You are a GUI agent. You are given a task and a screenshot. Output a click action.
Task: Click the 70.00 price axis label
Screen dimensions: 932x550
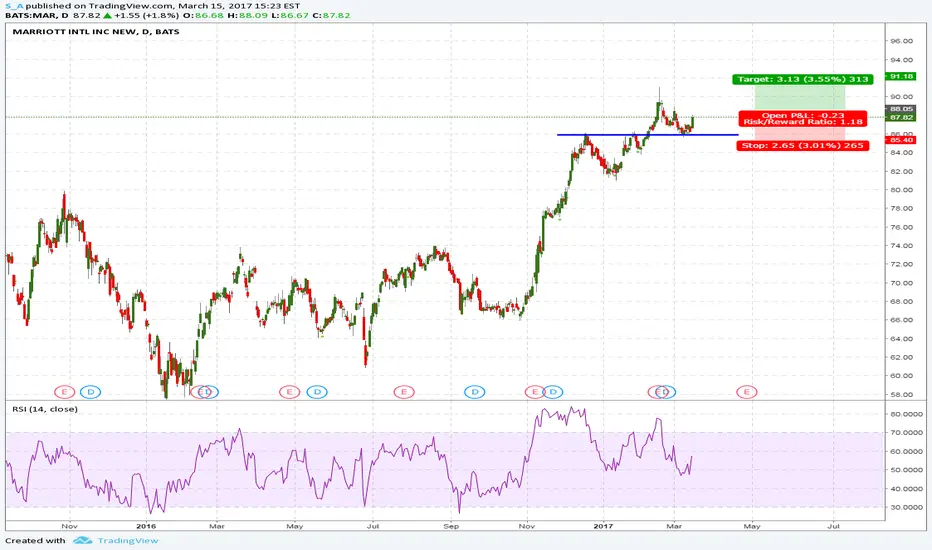902,283
